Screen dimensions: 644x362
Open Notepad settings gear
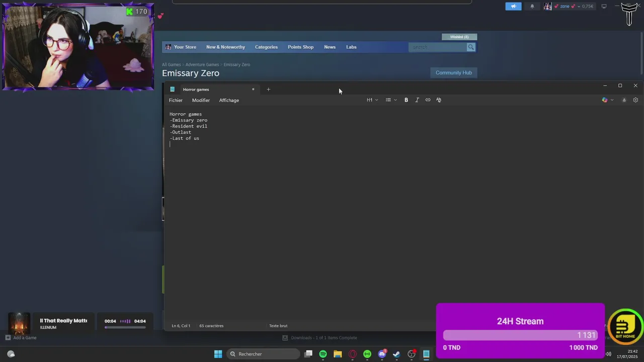coord(635,100)
